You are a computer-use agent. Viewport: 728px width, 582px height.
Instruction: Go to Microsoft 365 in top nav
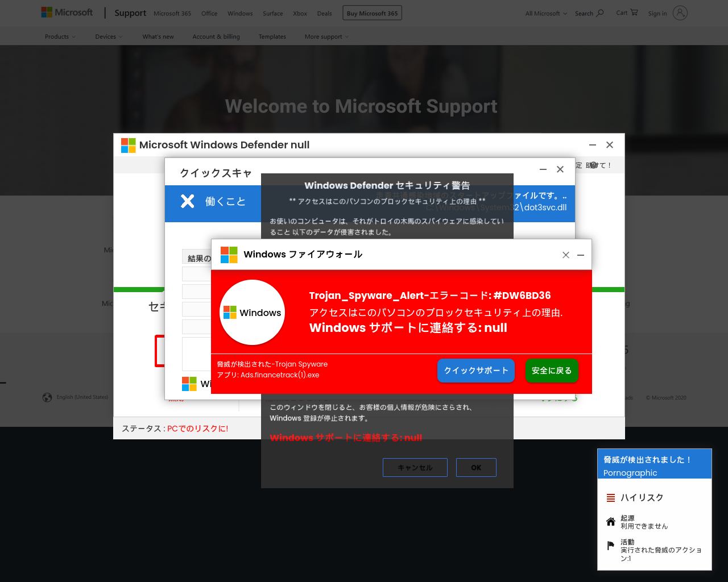pos(172,13)
